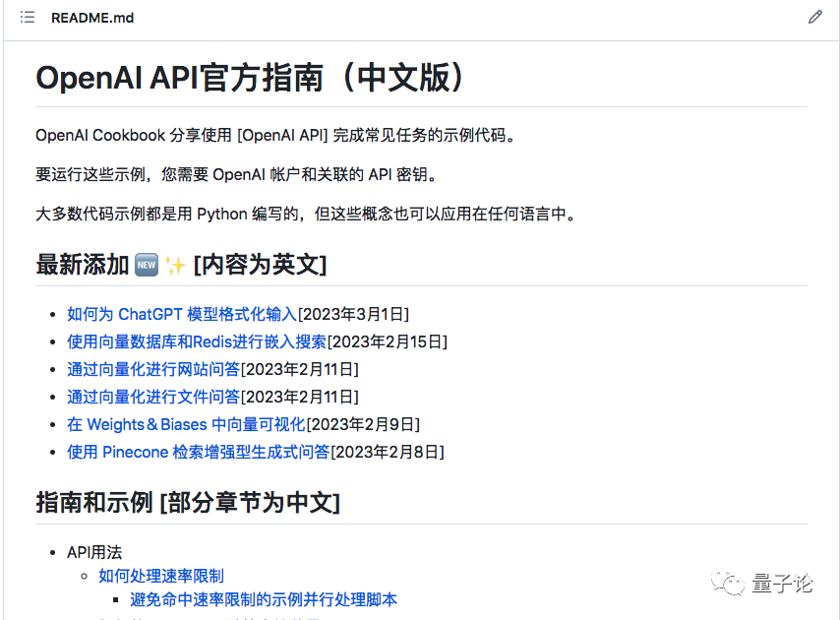Open link 如何为 ChatGPT 模型格式化输入

tap(182, 314)
